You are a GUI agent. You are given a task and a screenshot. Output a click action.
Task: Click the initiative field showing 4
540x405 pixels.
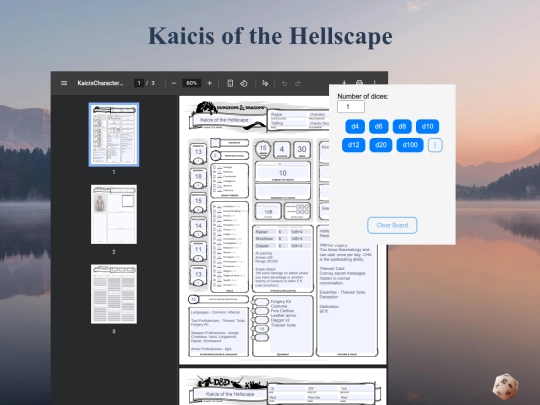tap(282, 149)
